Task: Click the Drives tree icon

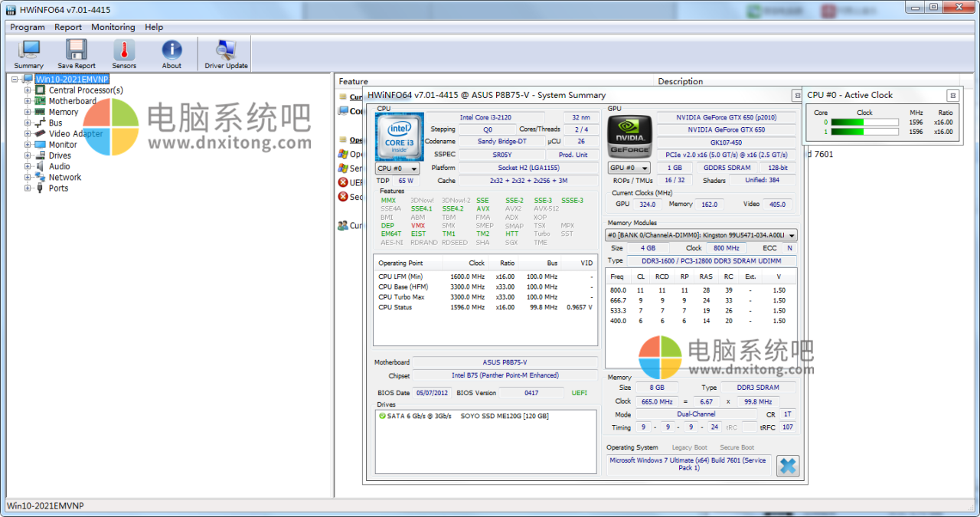Action: 41,155
